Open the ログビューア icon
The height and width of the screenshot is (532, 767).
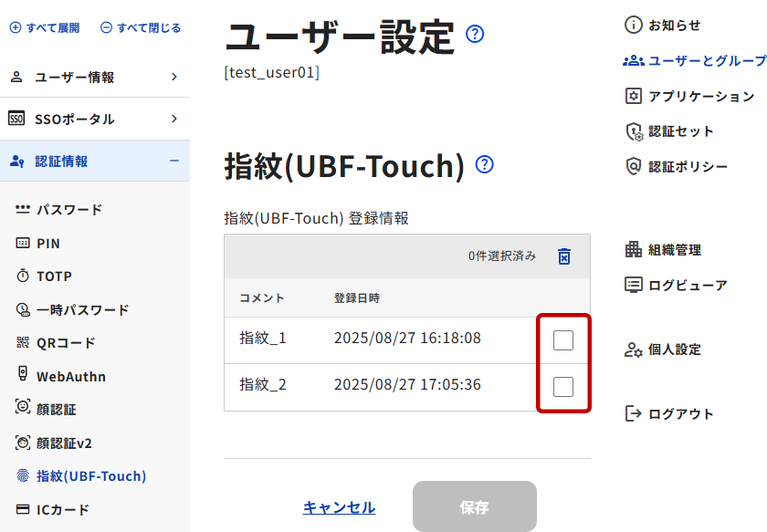click(x=634, y=285)
